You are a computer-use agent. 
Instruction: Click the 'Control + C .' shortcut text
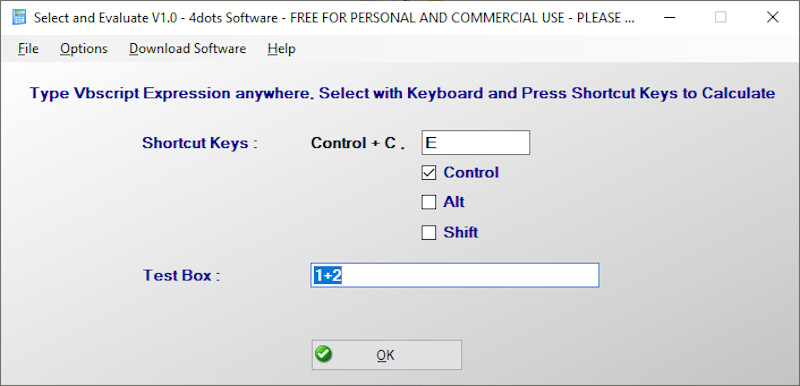pos(358,143)
